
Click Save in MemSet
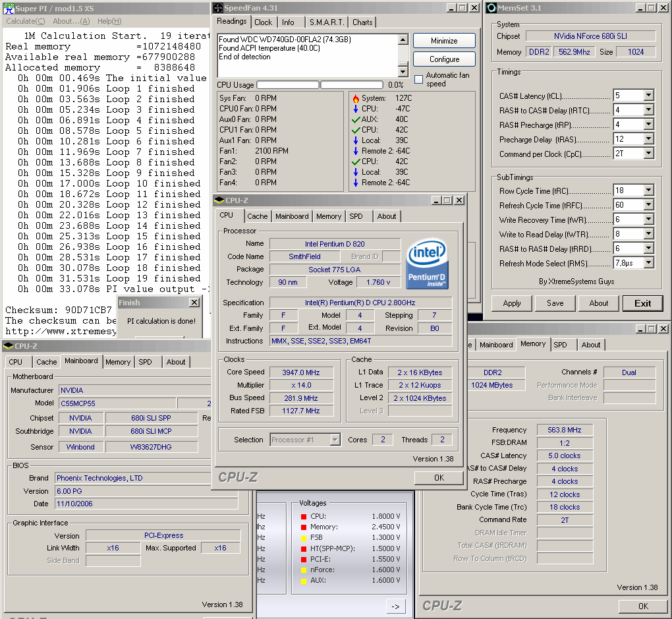coord(555,303)
